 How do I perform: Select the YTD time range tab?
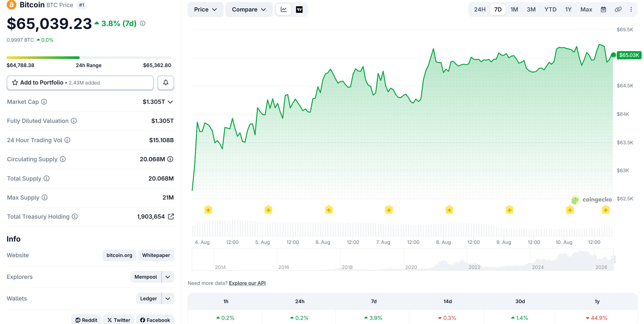click(550, 10)
